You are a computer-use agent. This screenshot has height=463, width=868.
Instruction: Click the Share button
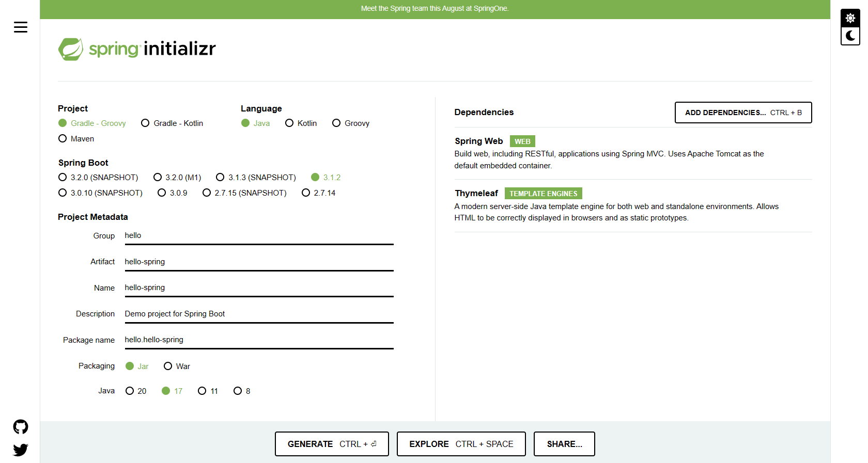(x=564, y=444)
